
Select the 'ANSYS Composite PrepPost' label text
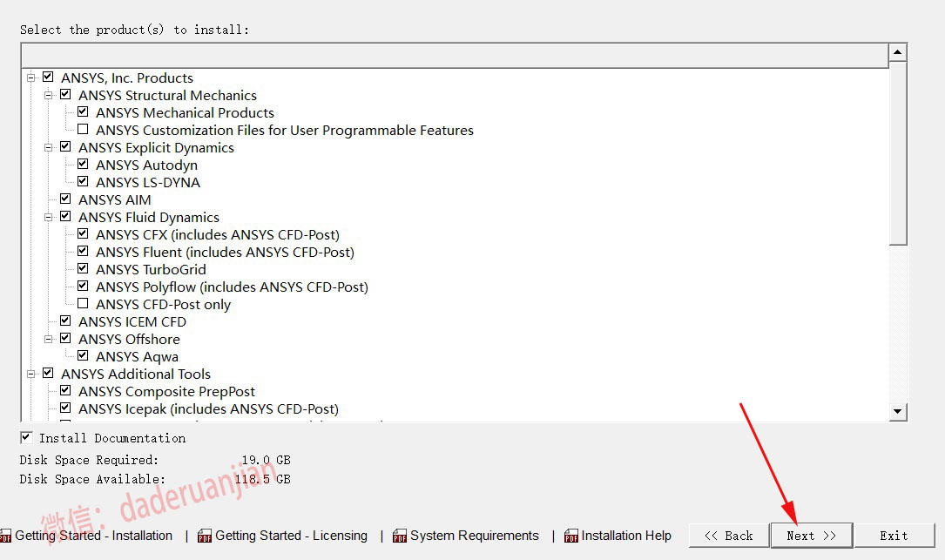[x=166, y=392]
